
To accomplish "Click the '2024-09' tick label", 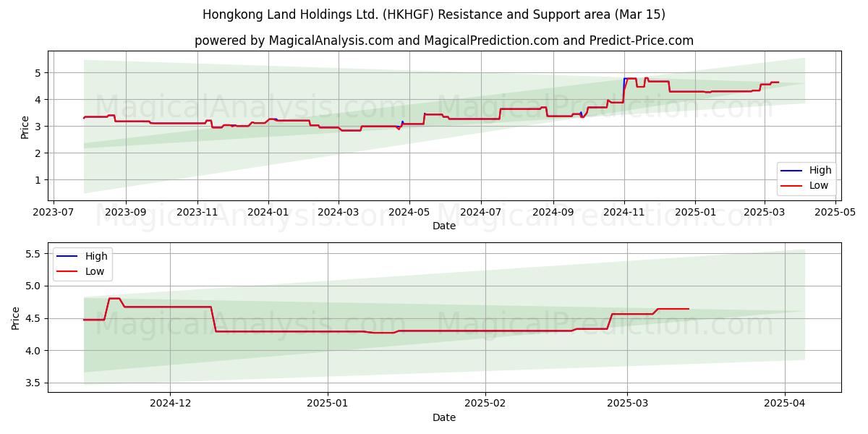I will click(553, 212).
